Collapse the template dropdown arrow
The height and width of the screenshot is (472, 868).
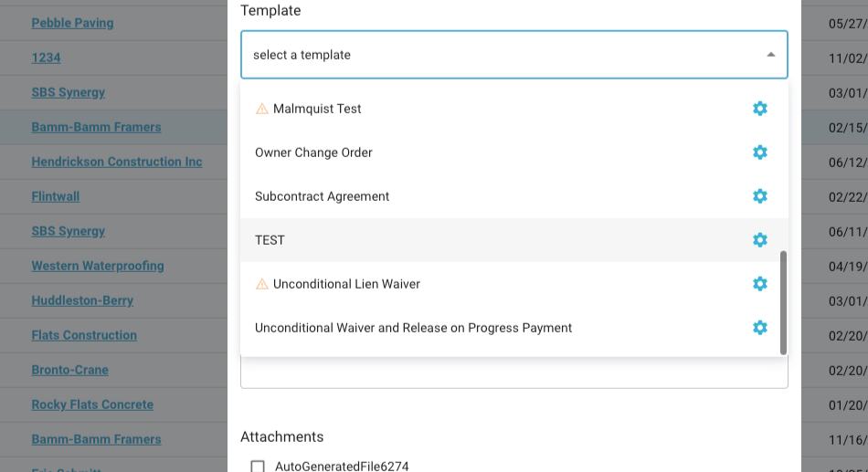pyautogui.click(x=770, y=55)
